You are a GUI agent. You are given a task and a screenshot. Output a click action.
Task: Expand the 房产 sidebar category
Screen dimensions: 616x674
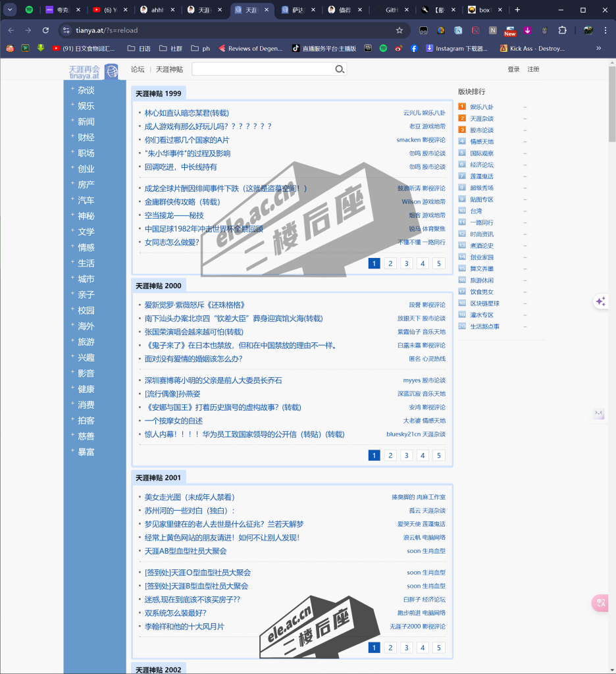[86, 184]
